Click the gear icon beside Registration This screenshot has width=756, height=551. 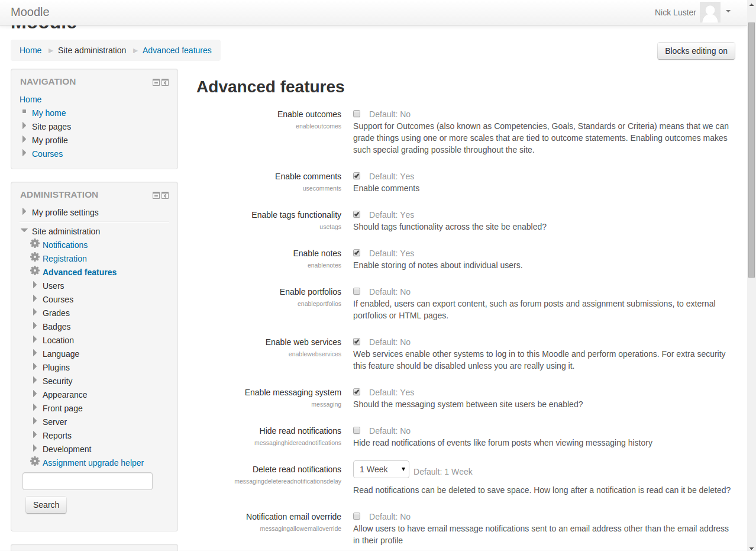coord(35,257)
